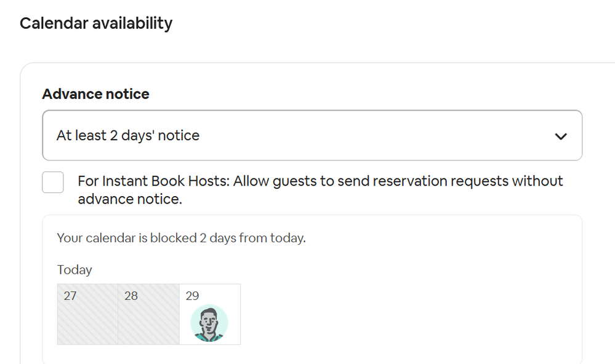Open the "At least 2 days' notice" dropdown
The height and width of the screenshot is (364, 615).
point(312,135)
